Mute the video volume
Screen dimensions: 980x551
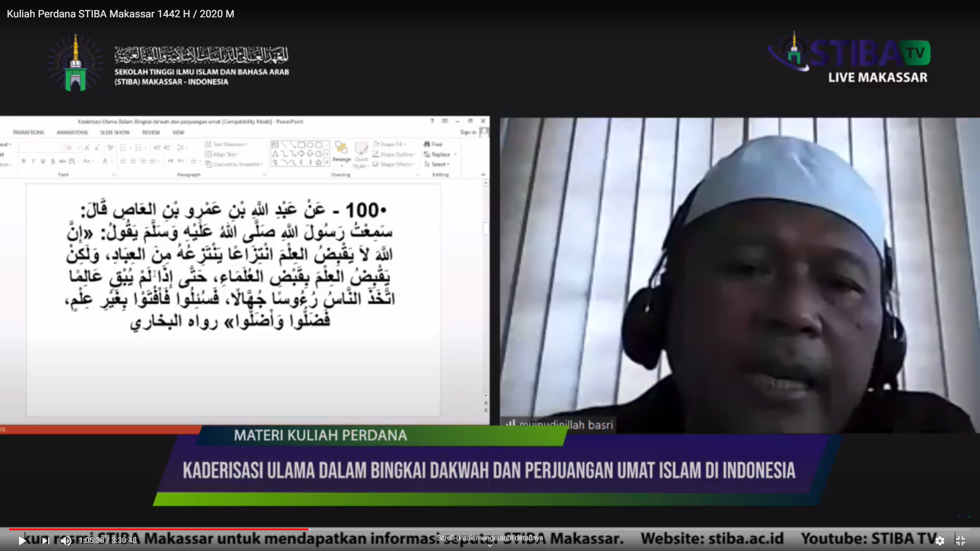[66, 541]
